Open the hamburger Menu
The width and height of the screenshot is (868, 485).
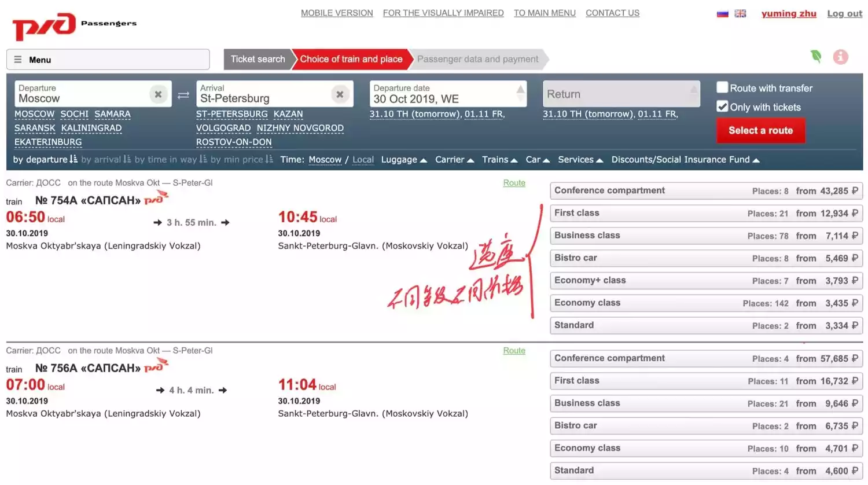108,60
